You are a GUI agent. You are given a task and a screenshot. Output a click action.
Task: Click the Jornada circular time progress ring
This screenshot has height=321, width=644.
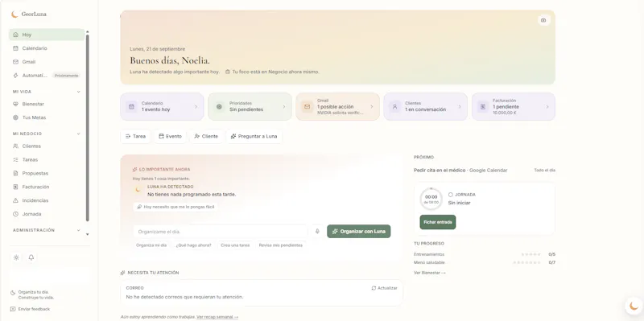point(431,199)
